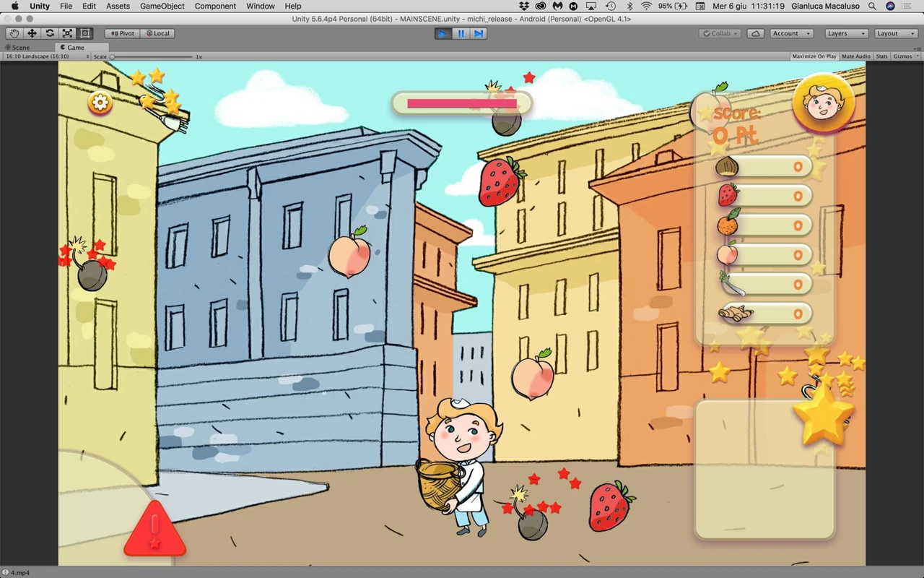Toggle Pivot/Center handle position

click(x=122, y=33)
